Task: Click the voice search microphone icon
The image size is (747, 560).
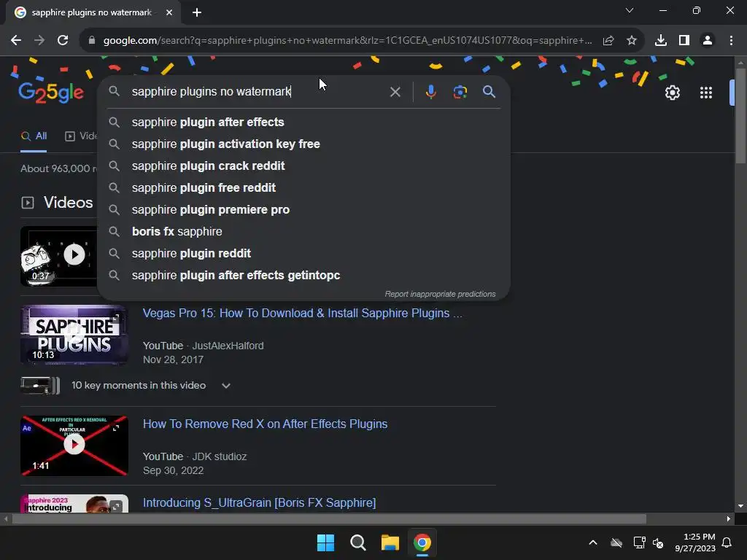Action: 430,91
